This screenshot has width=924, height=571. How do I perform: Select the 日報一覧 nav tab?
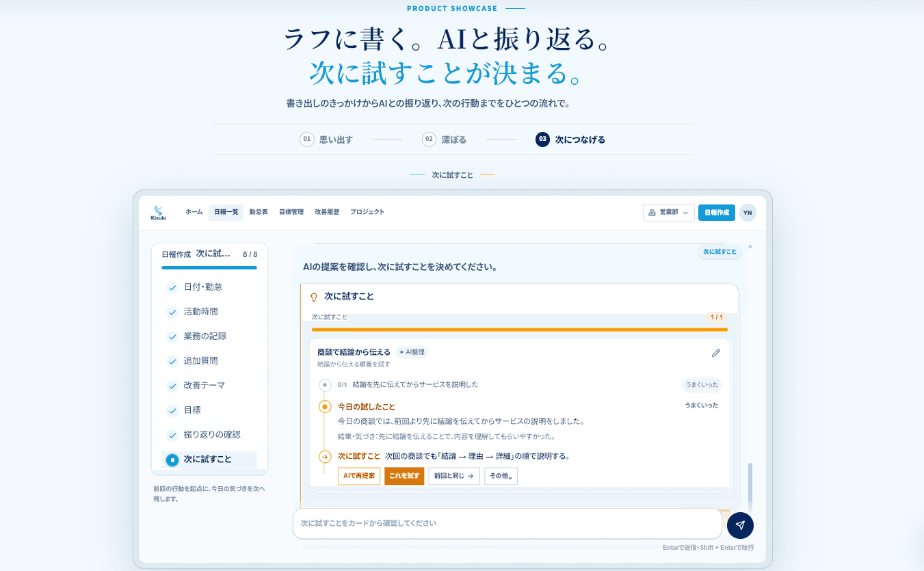(x=226, y=212)
